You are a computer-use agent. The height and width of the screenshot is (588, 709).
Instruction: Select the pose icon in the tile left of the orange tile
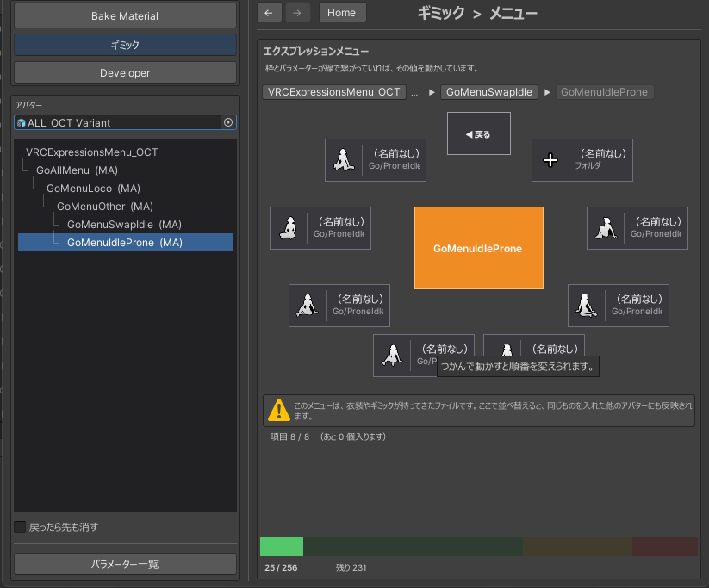[289, 228]
